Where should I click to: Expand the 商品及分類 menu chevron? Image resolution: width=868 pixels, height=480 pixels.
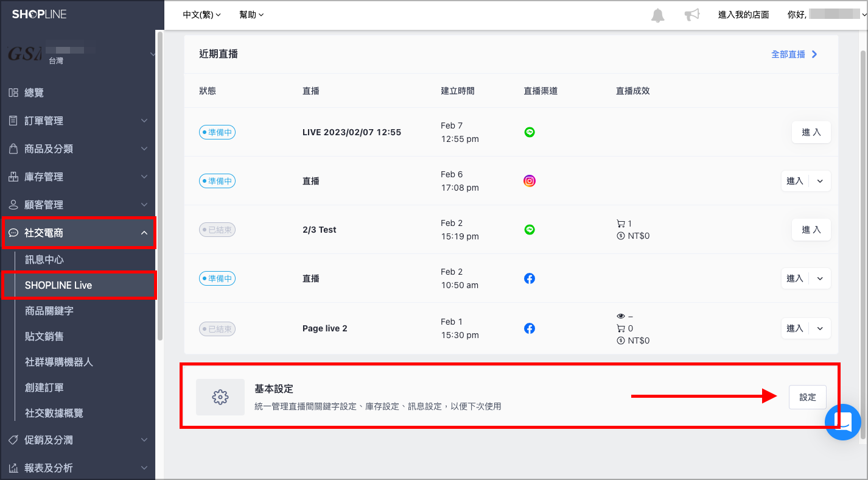point(144,149)
